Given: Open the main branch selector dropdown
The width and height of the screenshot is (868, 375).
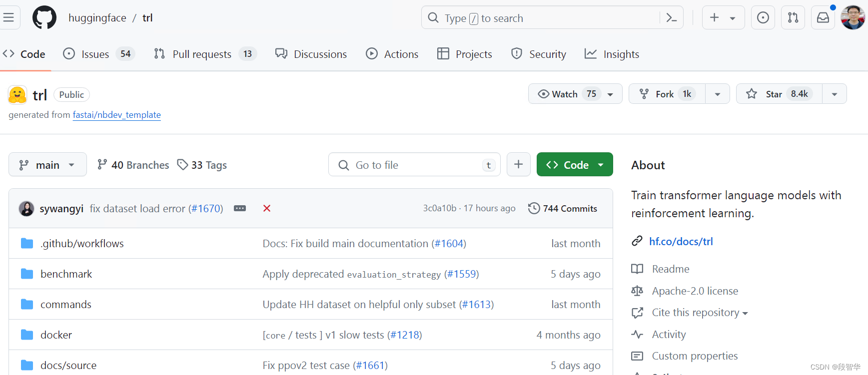Looking at the screenshot, I should click(47, 165).
